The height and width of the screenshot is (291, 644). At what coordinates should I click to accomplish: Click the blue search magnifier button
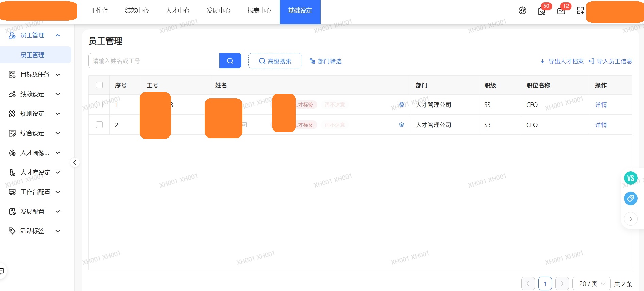pyautogui.click(x=230, y=61)
